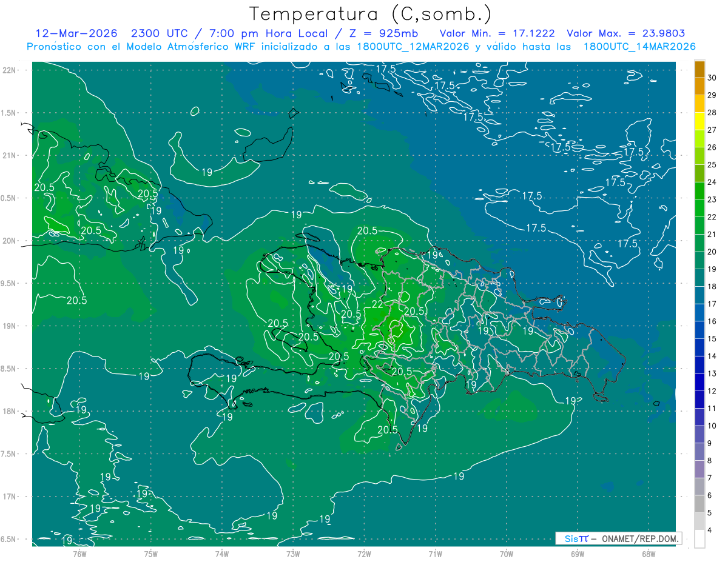
Task: Select "Valor Min. = 17.1222" text
Action: [497, 33]
